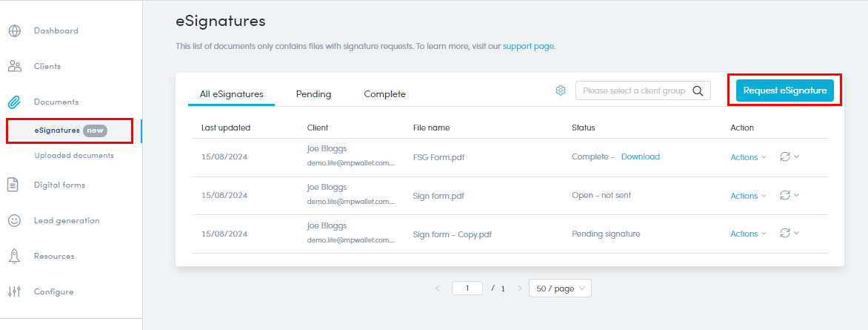Download the completed FSG Form.pdf
868x330 pixels.
click(640, 157)
